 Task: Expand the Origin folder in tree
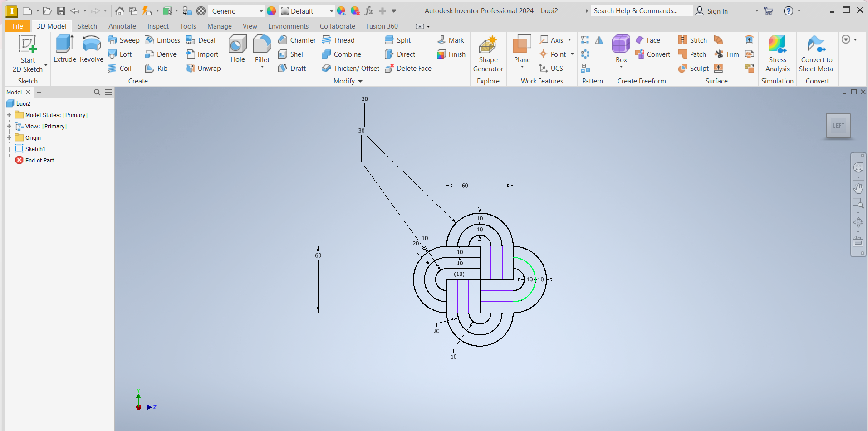click(9, 137)
